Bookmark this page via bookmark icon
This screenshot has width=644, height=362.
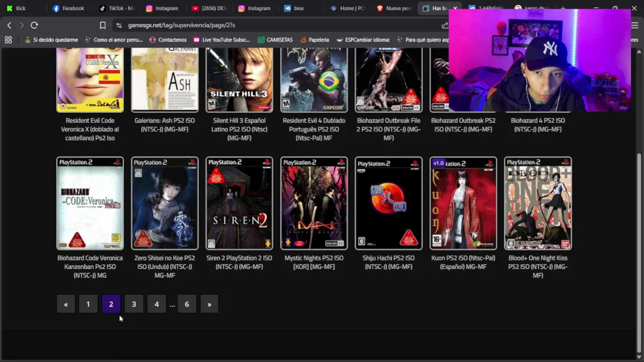[x=103, y=25]
